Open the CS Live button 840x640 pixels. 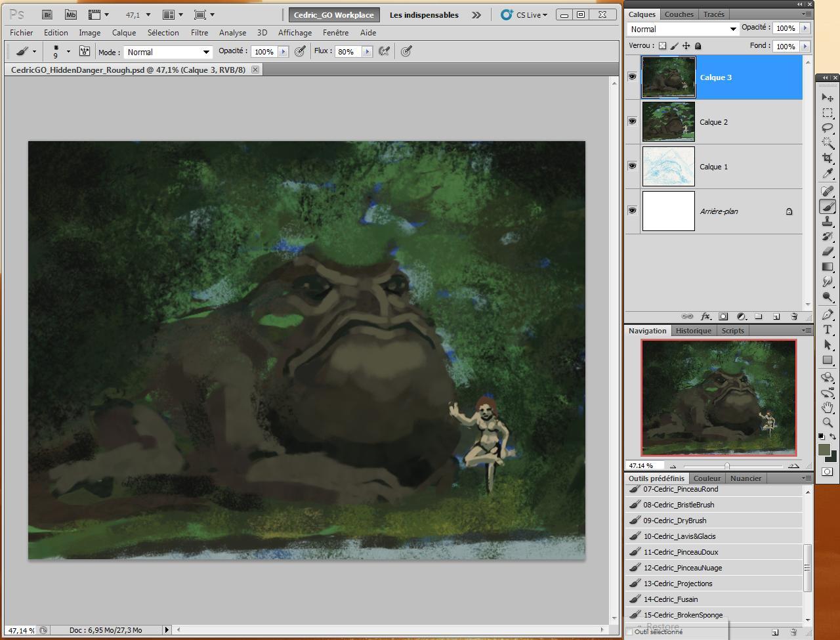click(x=524, y=14)
